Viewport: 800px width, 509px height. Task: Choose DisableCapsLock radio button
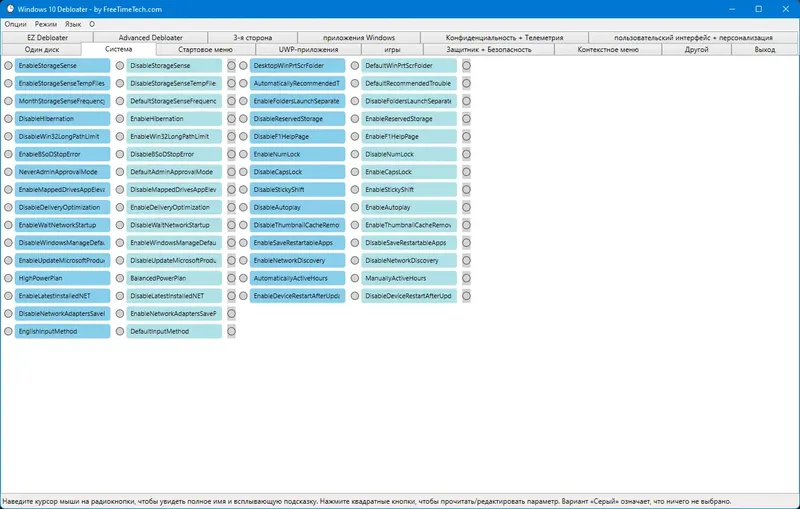(243, 172)
